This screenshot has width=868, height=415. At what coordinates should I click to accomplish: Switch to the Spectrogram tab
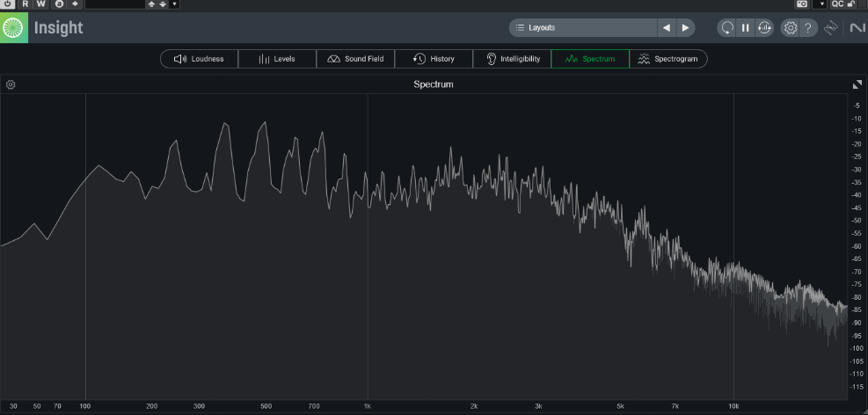(667, 59)
